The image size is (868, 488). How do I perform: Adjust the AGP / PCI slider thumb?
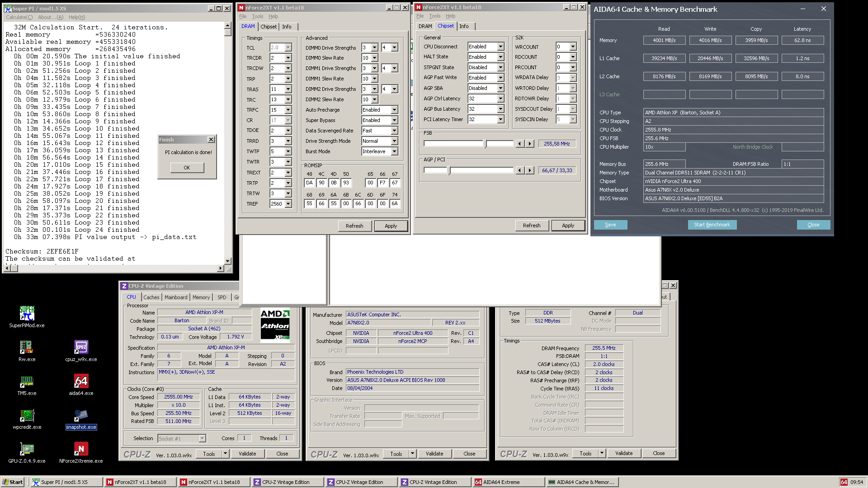(x=449, y=171)
